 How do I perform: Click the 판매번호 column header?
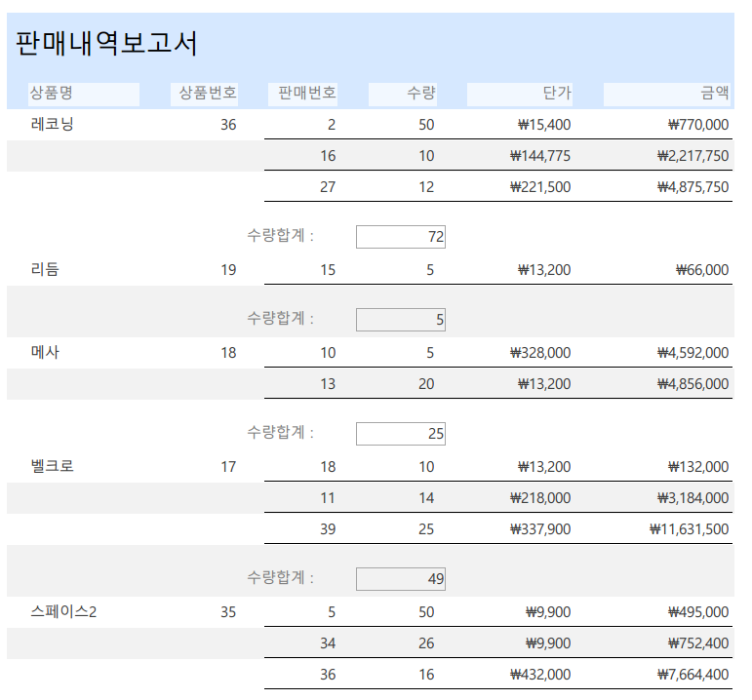pos(302,94)
